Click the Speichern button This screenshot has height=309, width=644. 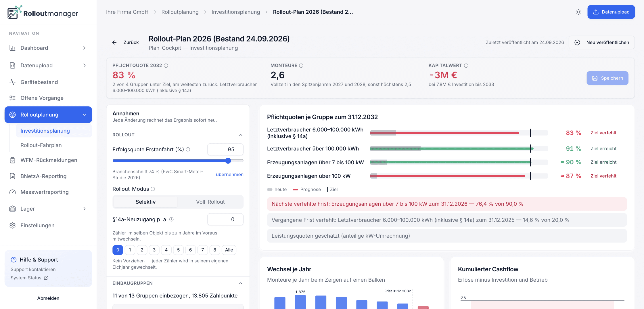[607, 78]
